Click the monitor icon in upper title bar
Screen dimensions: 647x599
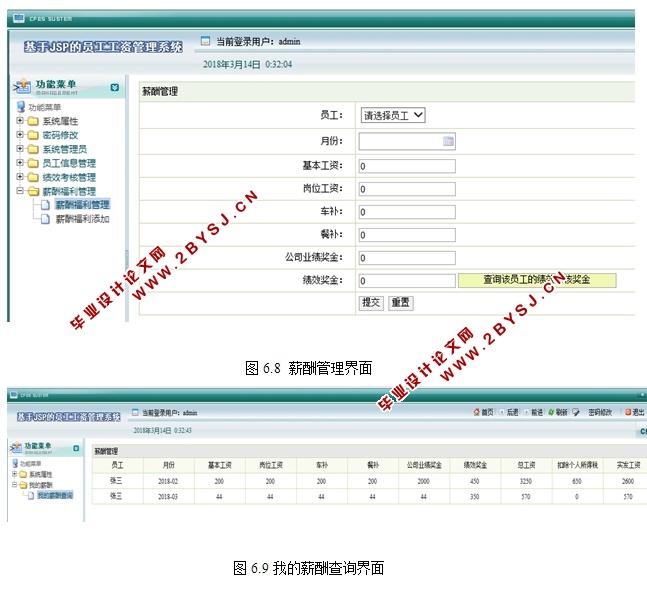(19, 19)
